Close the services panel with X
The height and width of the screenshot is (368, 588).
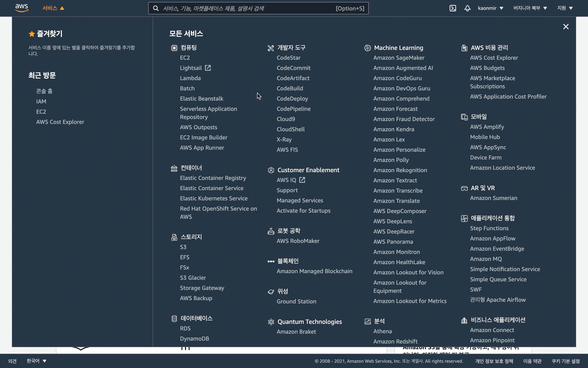coord(566,27)
